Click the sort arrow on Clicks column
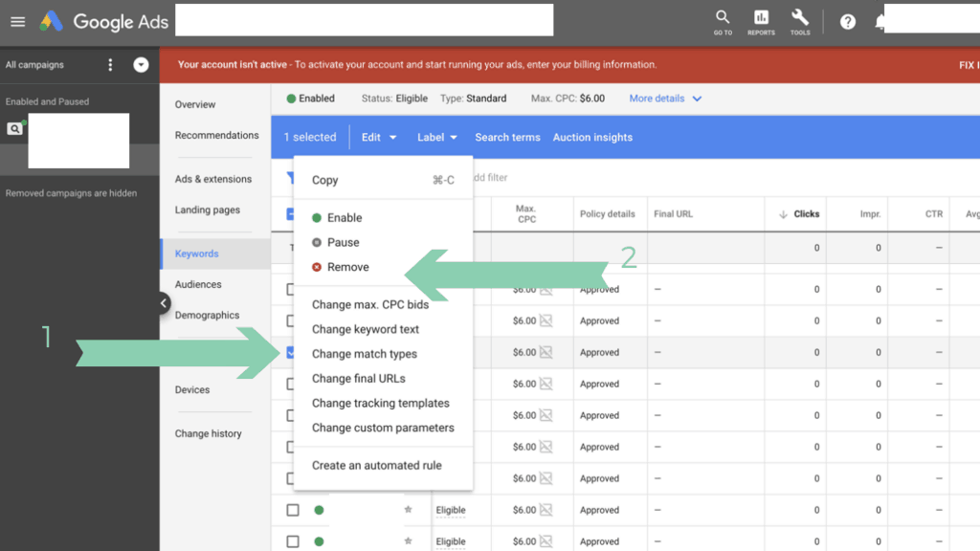This screenshot has height=551, width=980. point(783,214)
